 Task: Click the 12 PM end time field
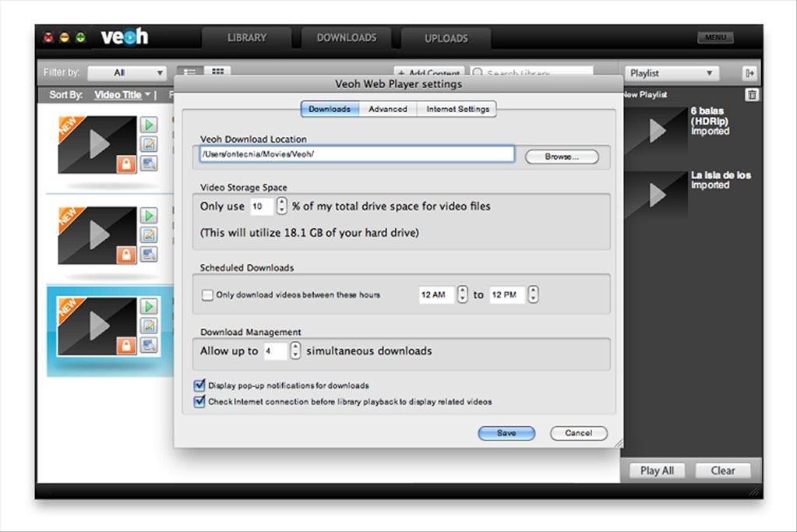pyautogui.click(x=507, y=294)
